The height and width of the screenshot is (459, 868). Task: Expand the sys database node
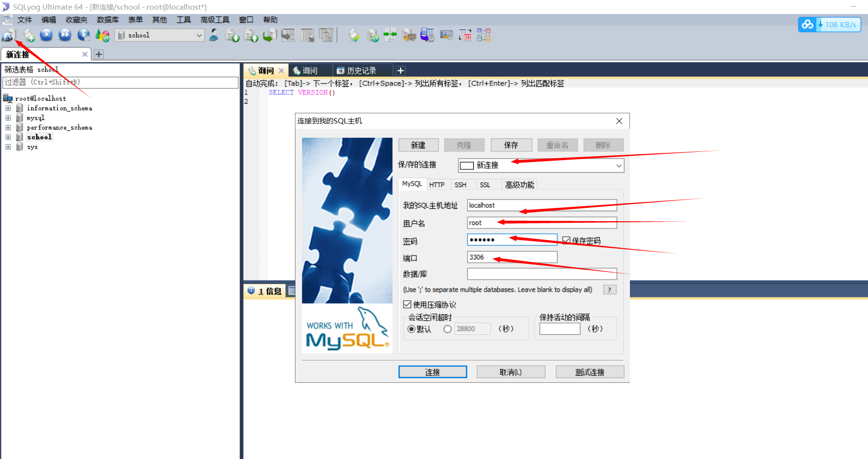coord(8,147)
